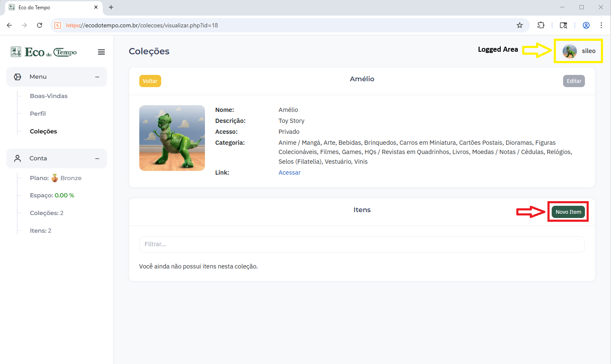Toggle the hamburger sidebar menu icon
Viewport: 611px width, 364px height.
tap(101, 52)
